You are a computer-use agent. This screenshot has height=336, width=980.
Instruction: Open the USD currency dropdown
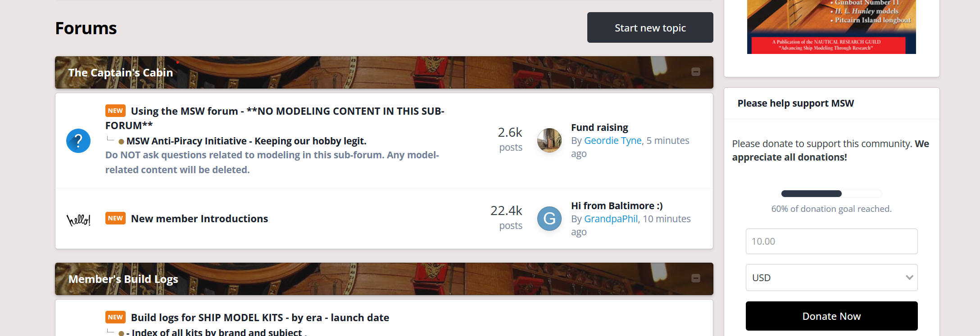click(x=831, y=278)
